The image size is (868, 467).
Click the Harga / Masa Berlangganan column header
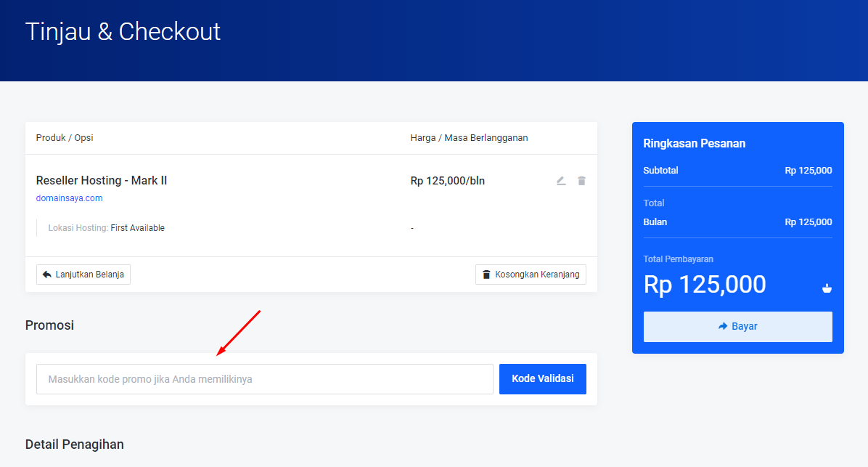point(469,138)
